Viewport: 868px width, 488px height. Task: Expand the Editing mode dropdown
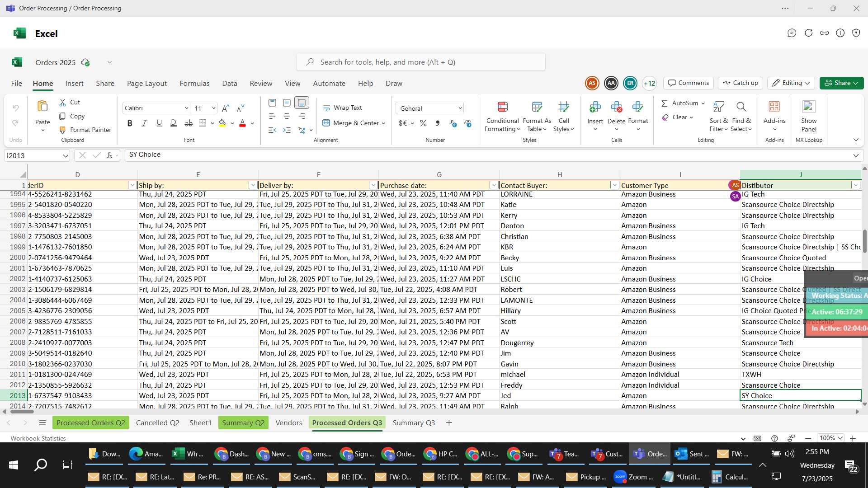click(791, 83)
